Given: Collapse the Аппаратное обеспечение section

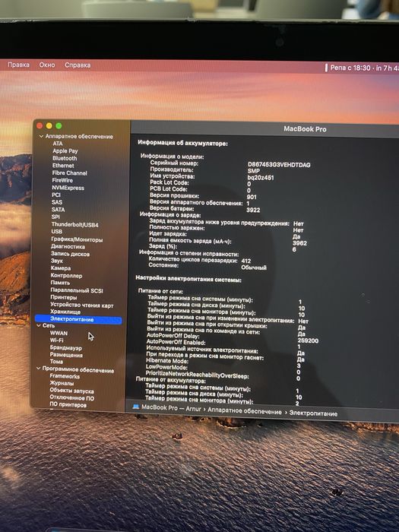Looking at the screenshot, I should [41, 136].
